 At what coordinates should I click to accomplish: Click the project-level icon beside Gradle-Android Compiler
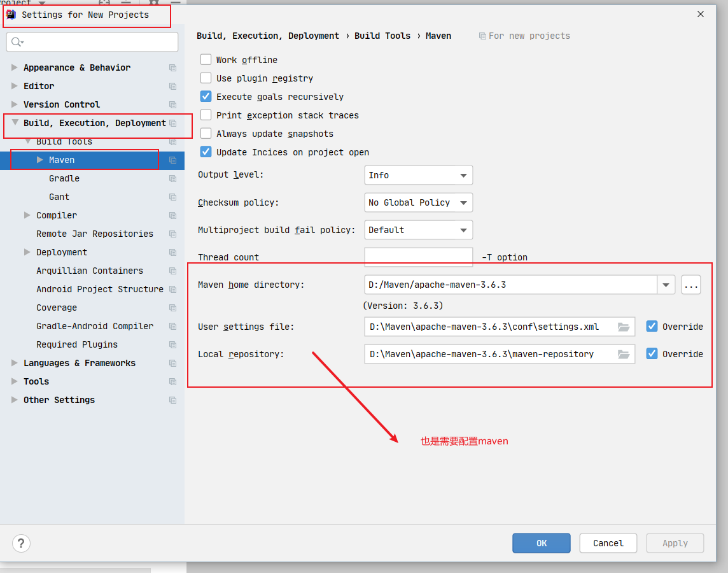172,327
